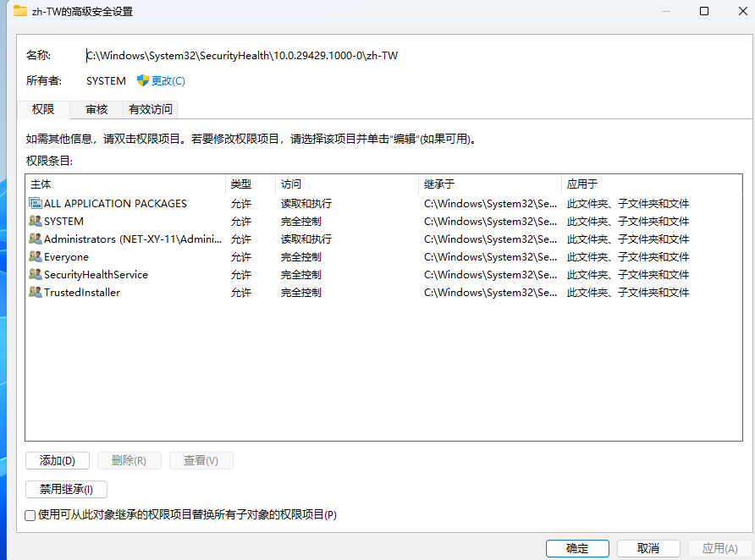755x560 pixels.
Task: Click the Administrators entry icon
Action: click(36, 239)
